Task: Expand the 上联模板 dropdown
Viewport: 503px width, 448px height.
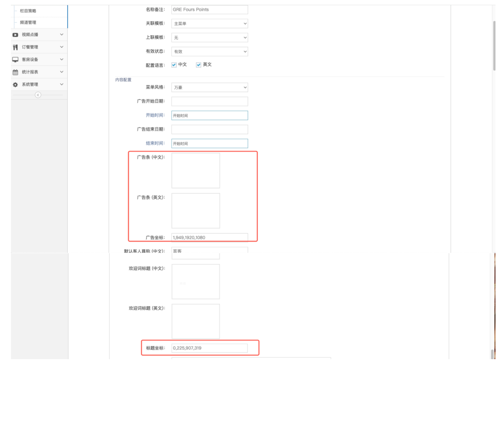Action: 209,38
